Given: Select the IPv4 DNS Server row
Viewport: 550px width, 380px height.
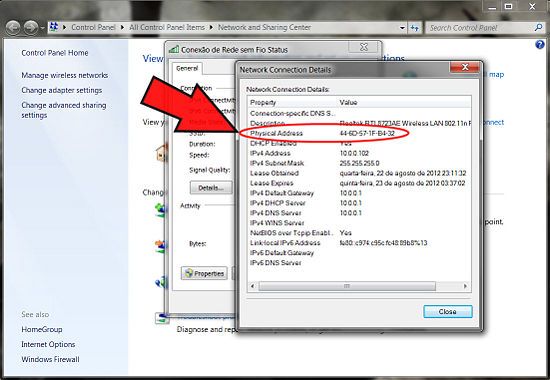Looking at the screenshot, I should [x=359, y=213].
